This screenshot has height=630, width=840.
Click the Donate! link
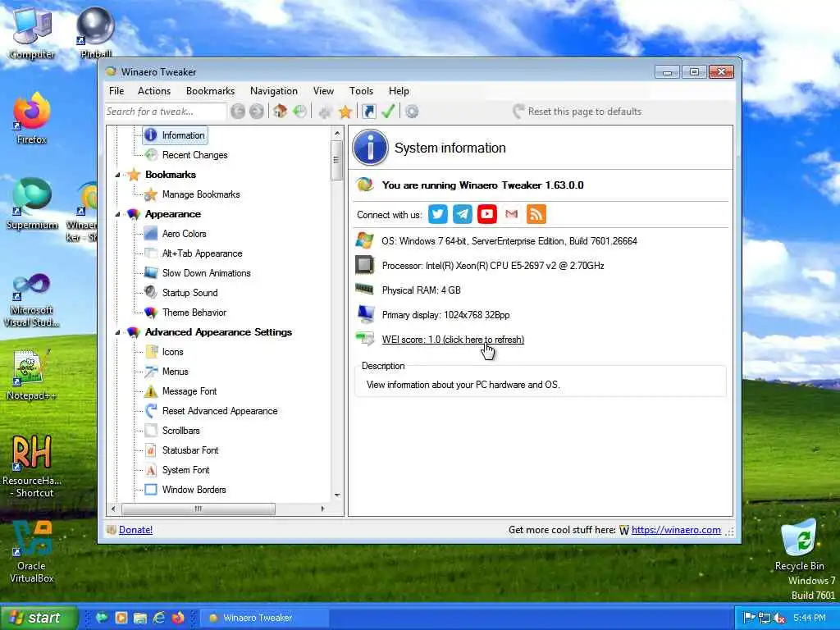tap(135, 530)
